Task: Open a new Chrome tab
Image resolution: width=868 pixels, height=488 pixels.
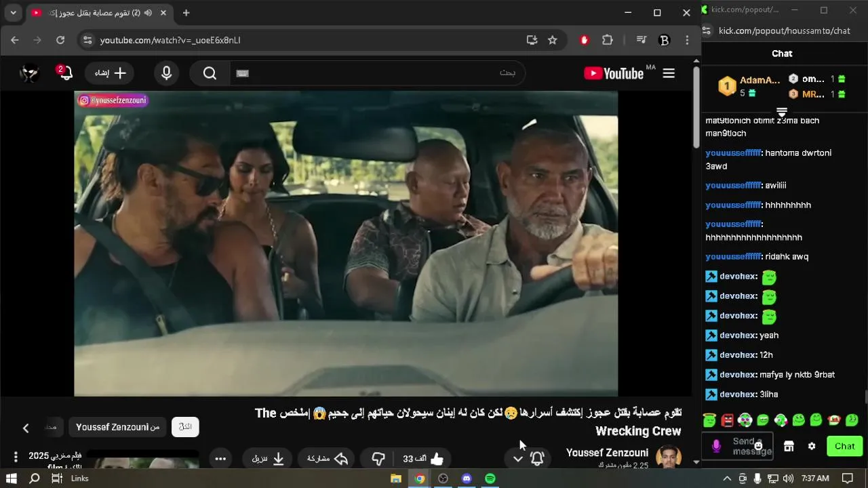Action: (186, 13)
